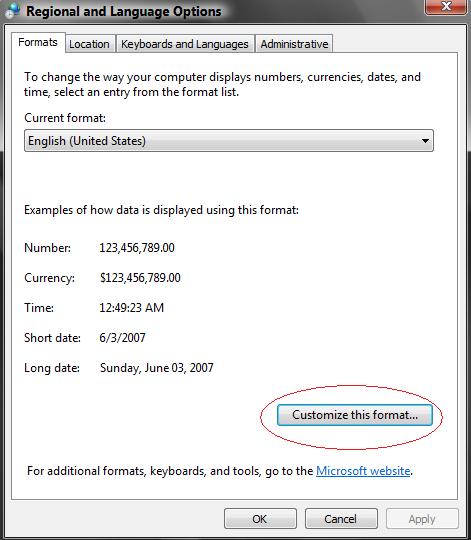This screenshot has width=471, height=540.
Task: Click the globe icon in the title bar
Action: [13, 10]
